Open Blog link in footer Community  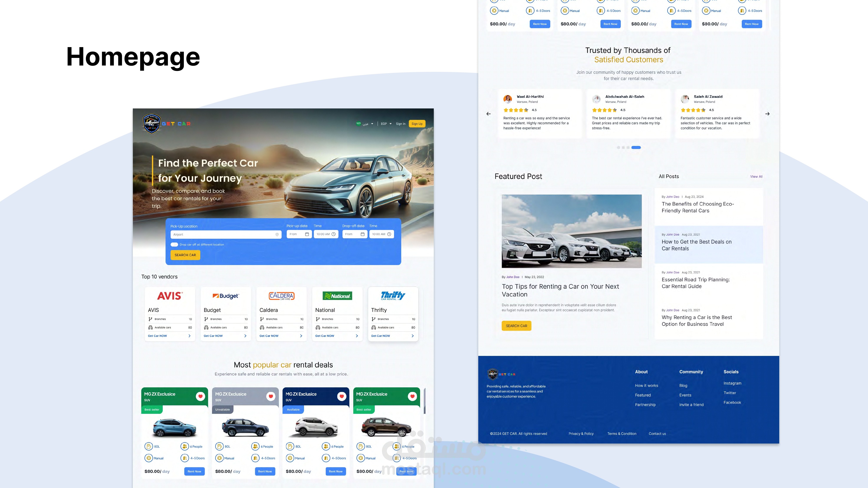(683, 386)
